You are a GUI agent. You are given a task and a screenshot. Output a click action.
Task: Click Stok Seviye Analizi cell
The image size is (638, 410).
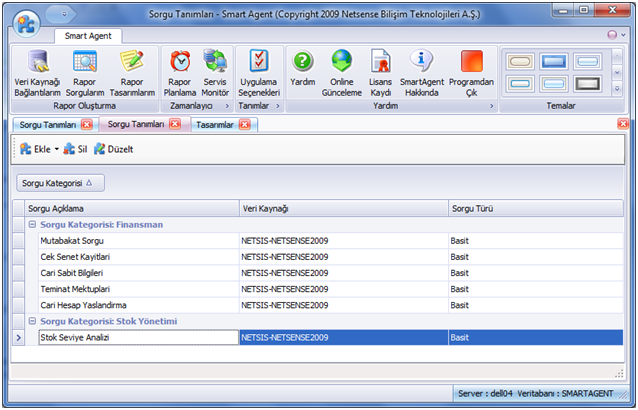(x=138, y=338)
